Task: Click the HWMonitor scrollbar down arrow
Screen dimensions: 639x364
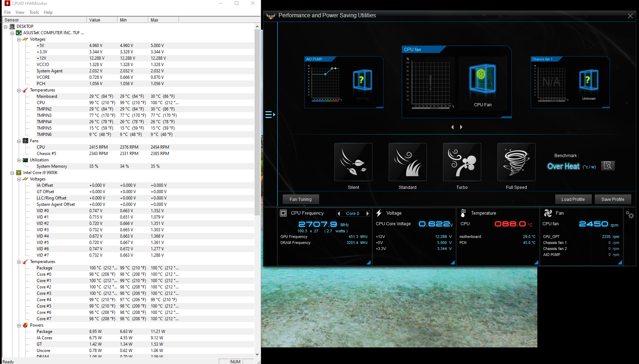Action: (x=257, y=354)
